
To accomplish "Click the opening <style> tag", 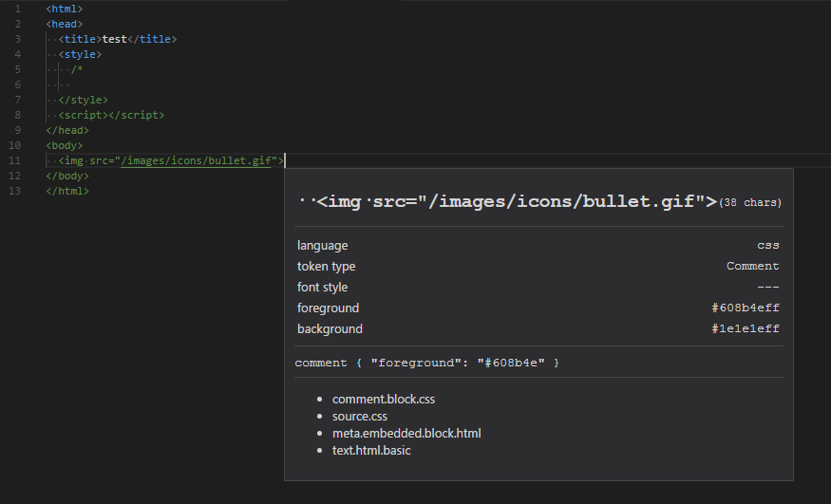I will coord(80,54).
